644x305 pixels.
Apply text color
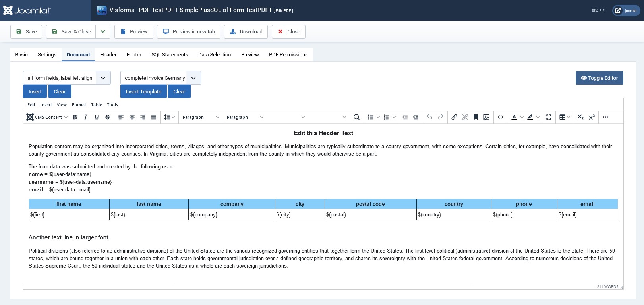point(514,117)
